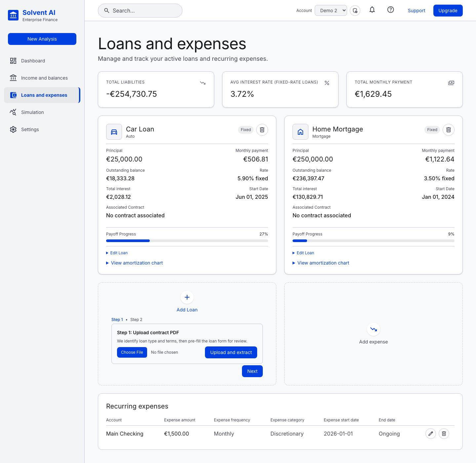This screenshot has height=463, width=476.
Task: Click the search magnifier icon
Action: 107,11
